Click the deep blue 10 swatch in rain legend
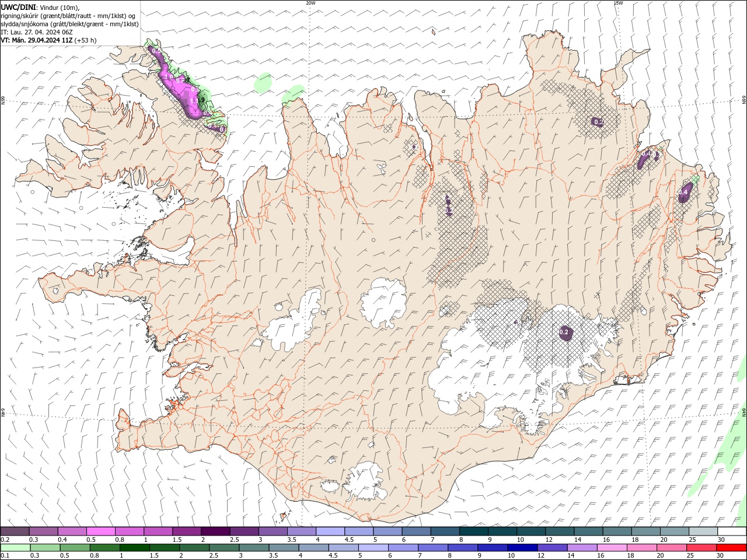This screenshot has height=560, width=747. (x=522, y=548)
